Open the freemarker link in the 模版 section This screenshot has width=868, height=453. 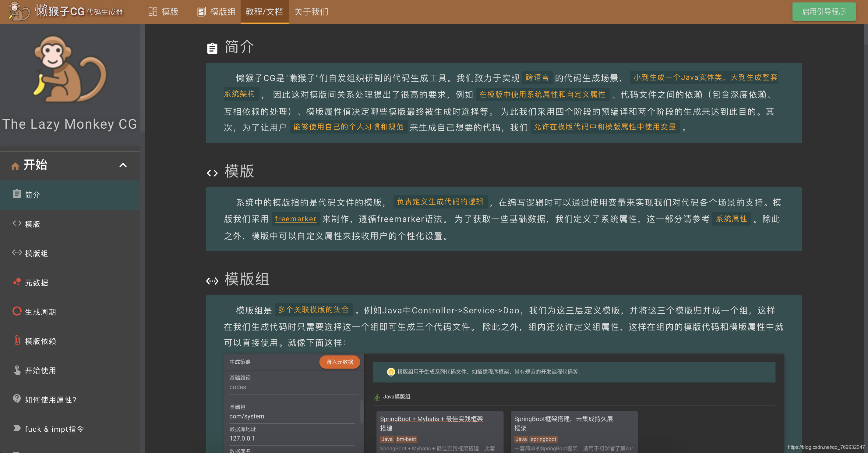pyautogui.click(x=295, y=219)
